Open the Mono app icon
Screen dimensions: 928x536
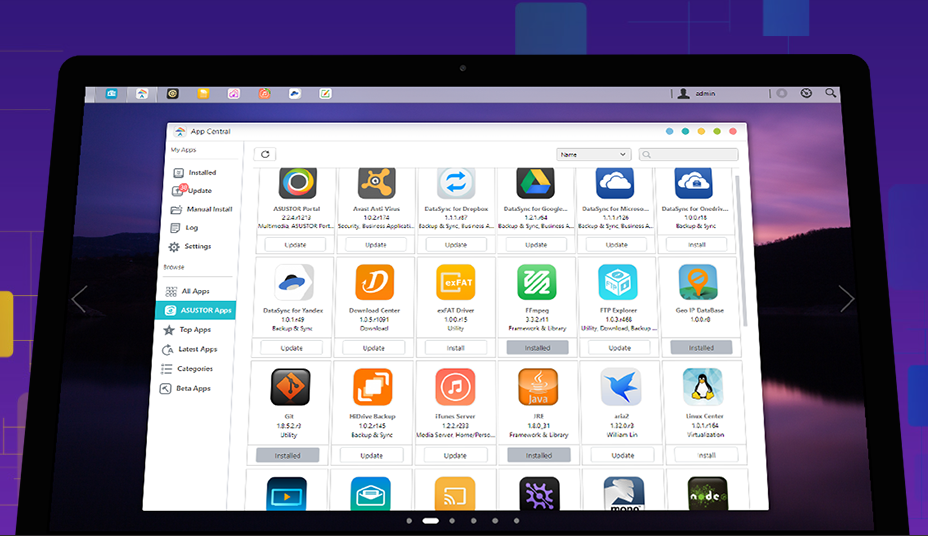(x=624, y=493)
